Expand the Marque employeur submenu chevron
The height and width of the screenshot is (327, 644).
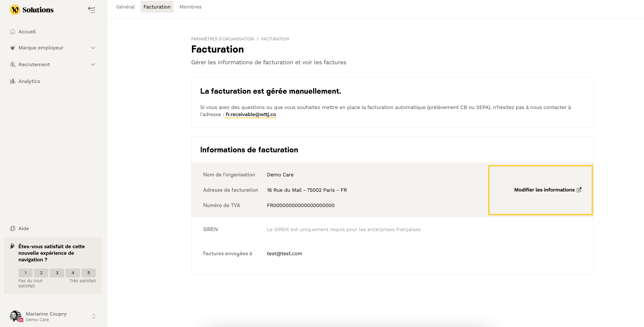pos(93,48)
